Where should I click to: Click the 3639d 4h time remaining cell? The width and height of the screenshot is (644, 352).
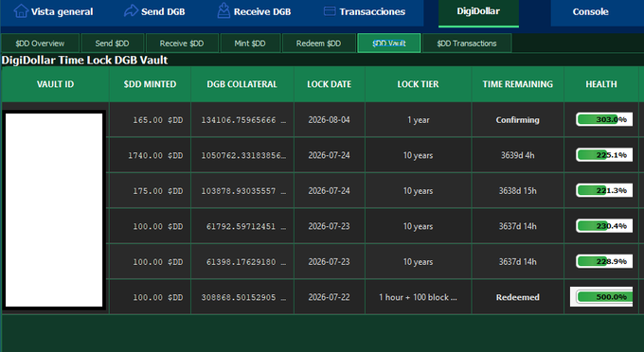(x=517, y=155)
